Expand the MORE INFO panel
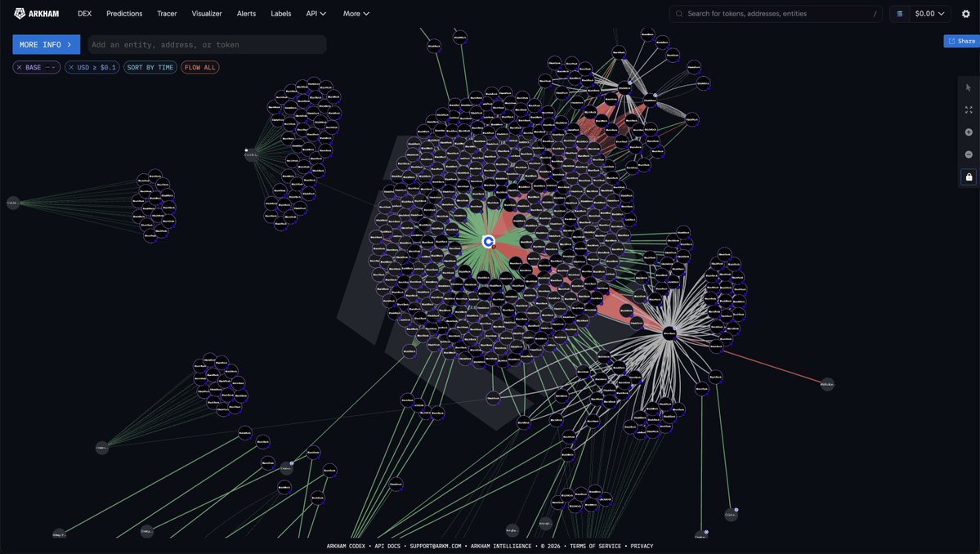Viewport: 980px width, 554px height. 47,44
